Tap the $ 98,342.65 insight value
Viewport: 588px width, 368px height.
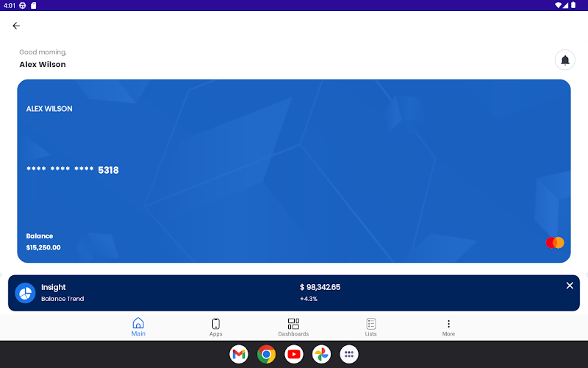coord(320,287)
